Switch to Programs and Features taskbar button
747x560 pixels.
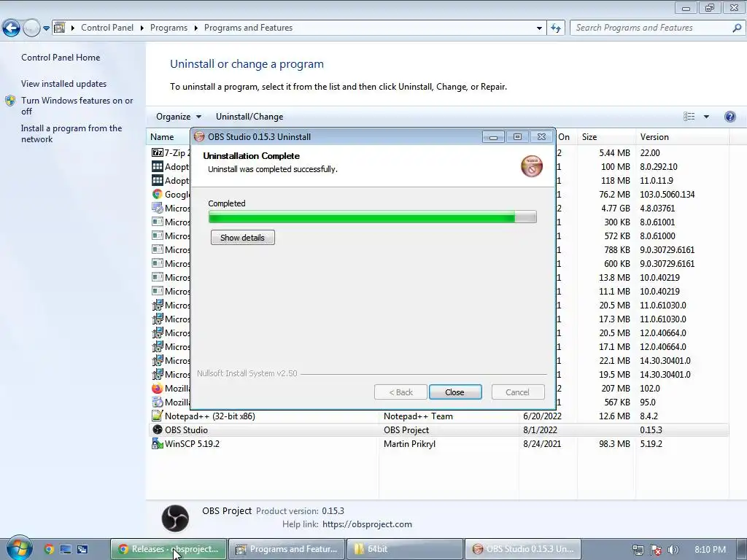click(x=287, y=549)
